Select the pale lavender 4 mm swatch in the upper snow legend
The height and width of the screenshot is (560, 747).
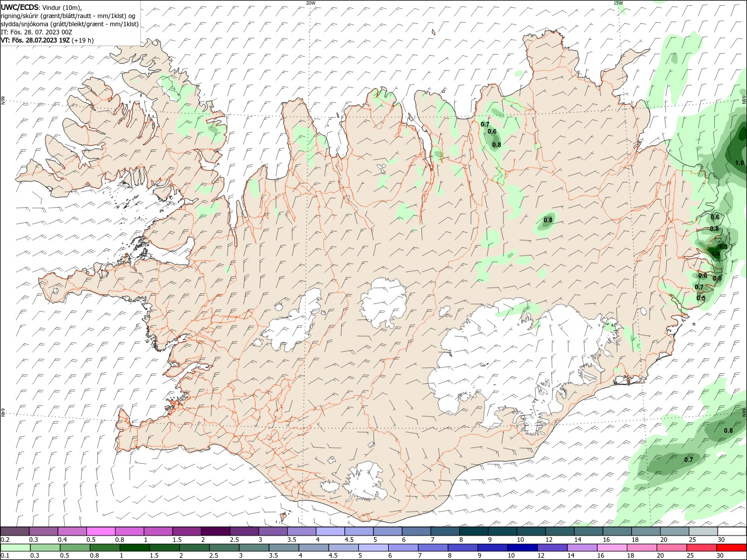click(330, 531)
